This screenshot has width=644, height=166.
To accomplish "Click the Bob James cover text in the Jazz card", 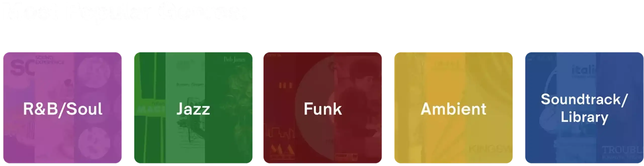I will [234, 60].
